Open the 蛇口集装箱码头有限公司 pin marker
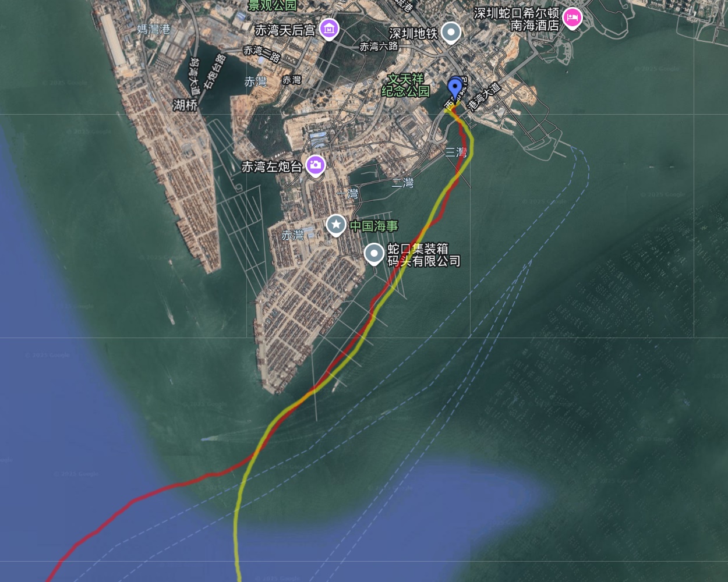728x582 pixels. 374,254
